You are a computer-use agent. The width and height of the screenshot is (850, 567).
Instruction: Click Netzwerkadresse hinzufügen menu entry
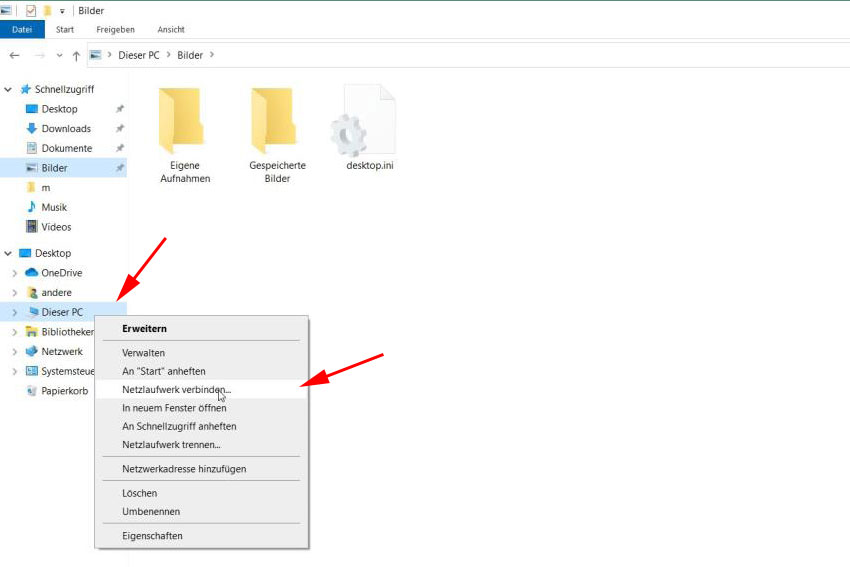[184, 469]
